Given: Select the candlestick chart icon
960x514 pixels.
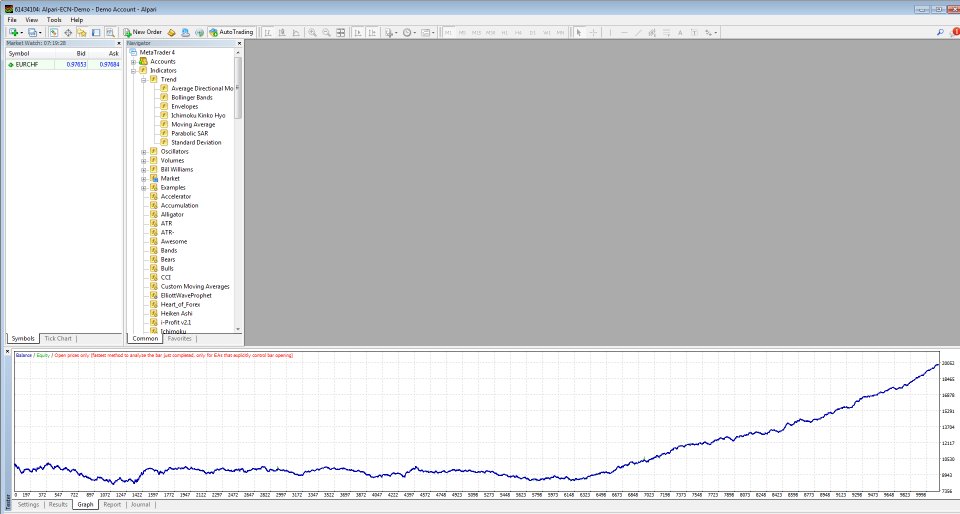Looking at the screenshot, I should [x=282, y=32].
